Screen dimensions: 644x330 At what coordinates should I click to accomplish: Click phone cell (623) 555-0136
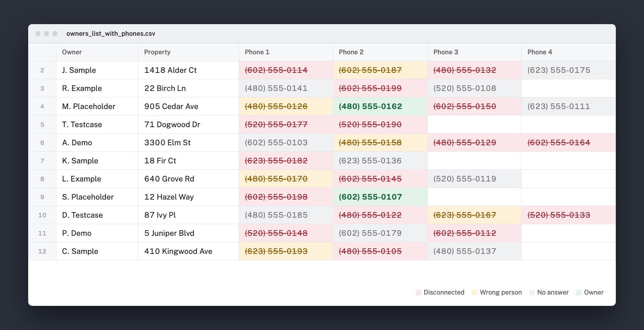click(x=380, y=161)
